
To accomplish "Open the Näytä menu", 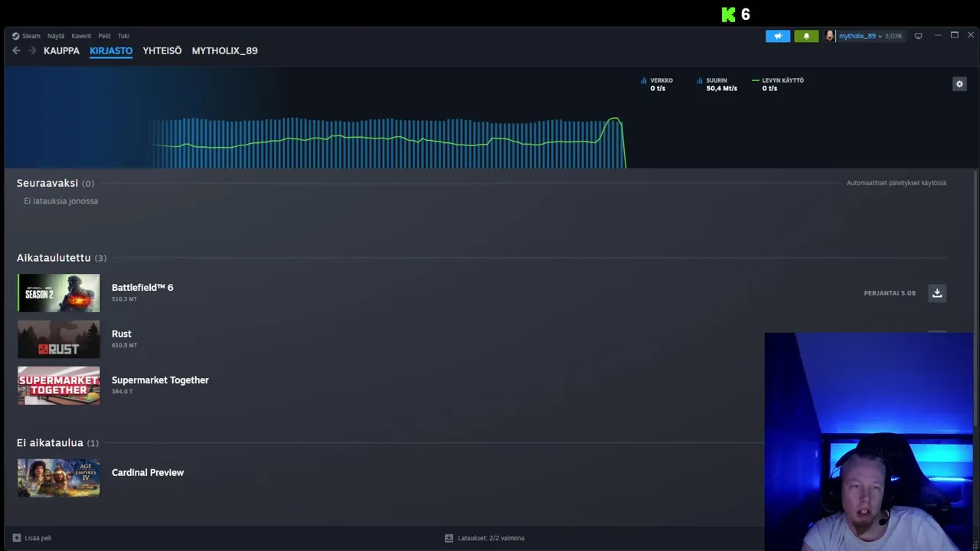I will [x=56, y=36].
